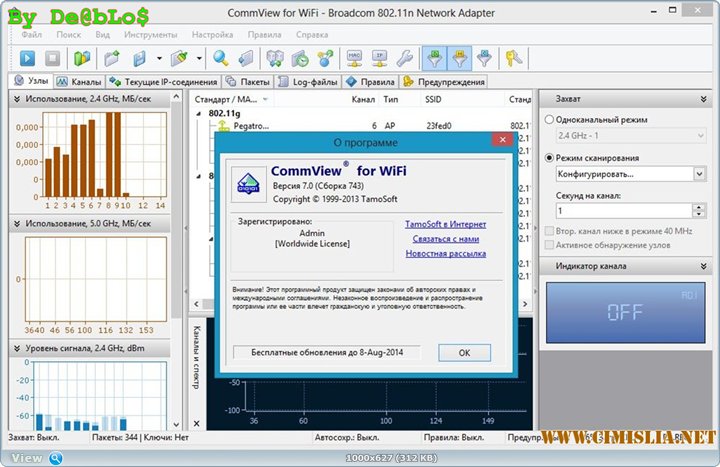
Task: Click the node reassociation spheres icon
Action: (x=326, y=58)
